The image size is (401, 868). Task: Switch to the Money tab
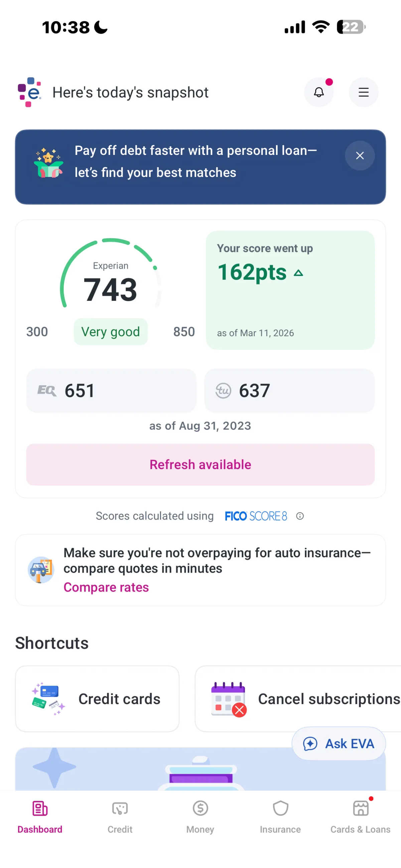coord(200,815)
